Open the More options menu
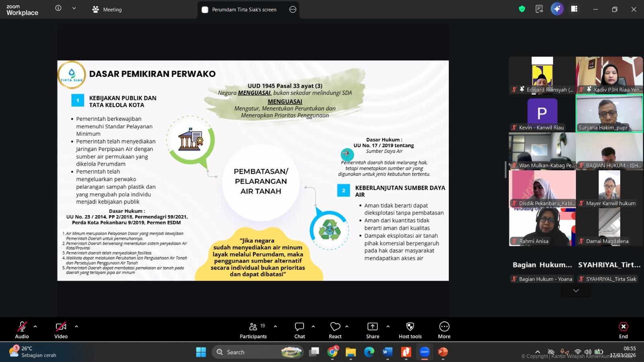644x362 pixels. point(444,330)
